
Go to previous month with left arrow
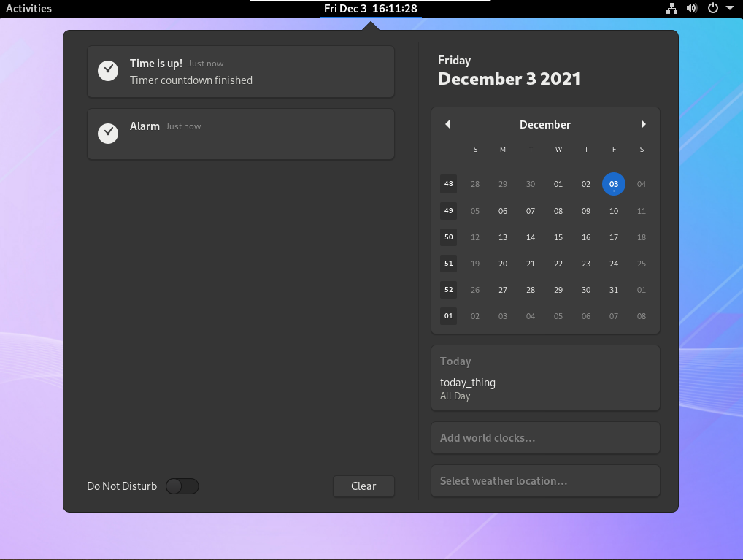(447, 124)
